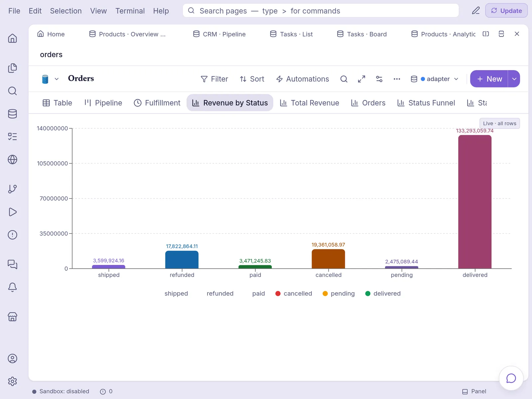Screen dimensions: 532x399
Task: Open the Filter options
Action: click(214, 79)
